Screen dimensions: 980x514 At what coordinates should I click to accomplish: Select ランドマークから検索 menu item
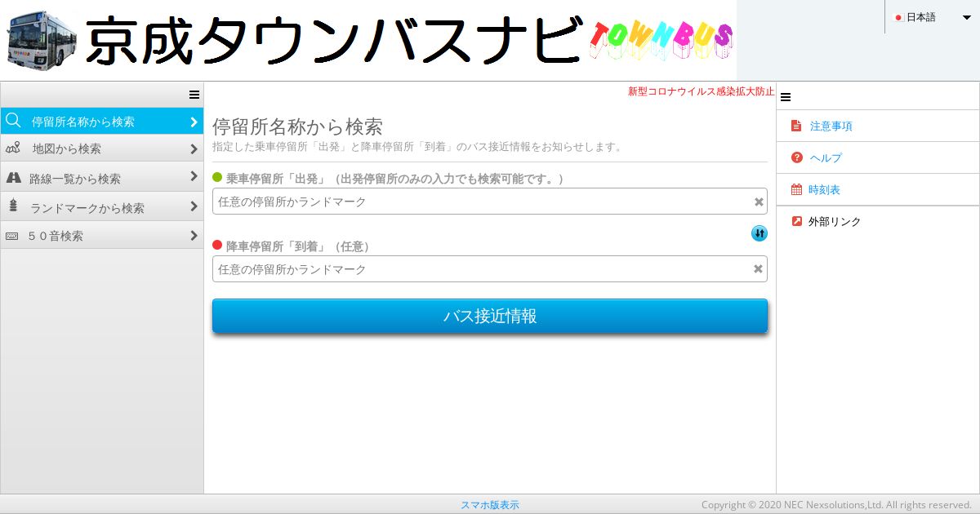(102, 206)
